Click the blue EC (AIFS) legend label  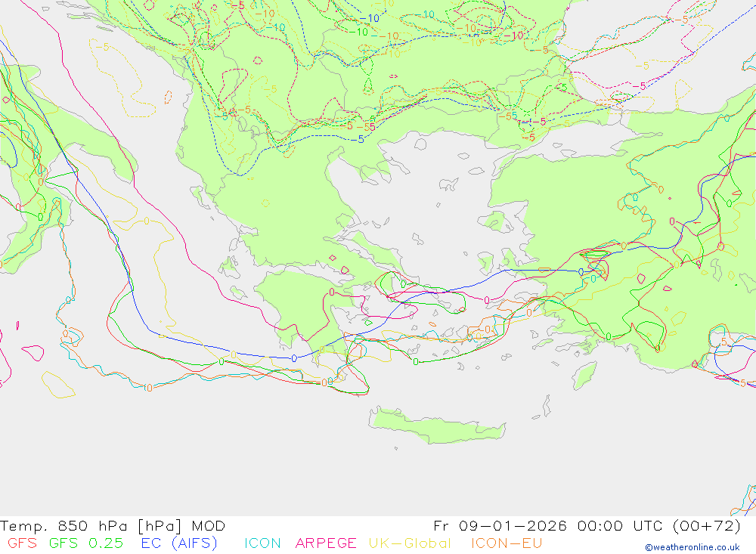coord(179,543)
